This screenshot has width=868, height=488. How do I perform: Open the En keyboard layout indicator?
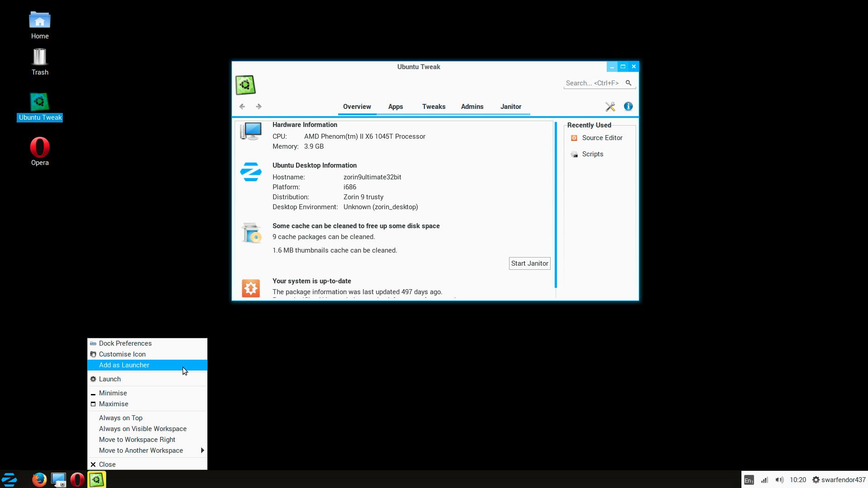(749, 480)
